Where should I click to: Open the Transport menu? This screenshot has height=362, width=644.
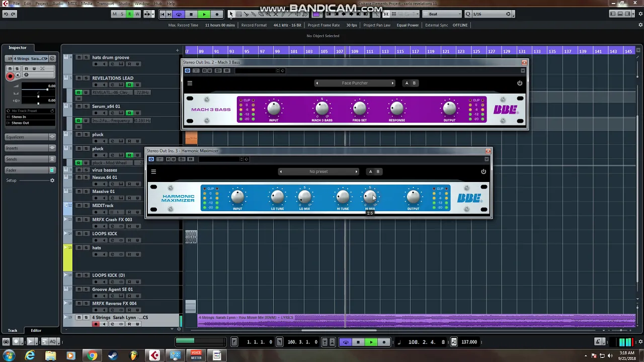(x=105, y=4)
